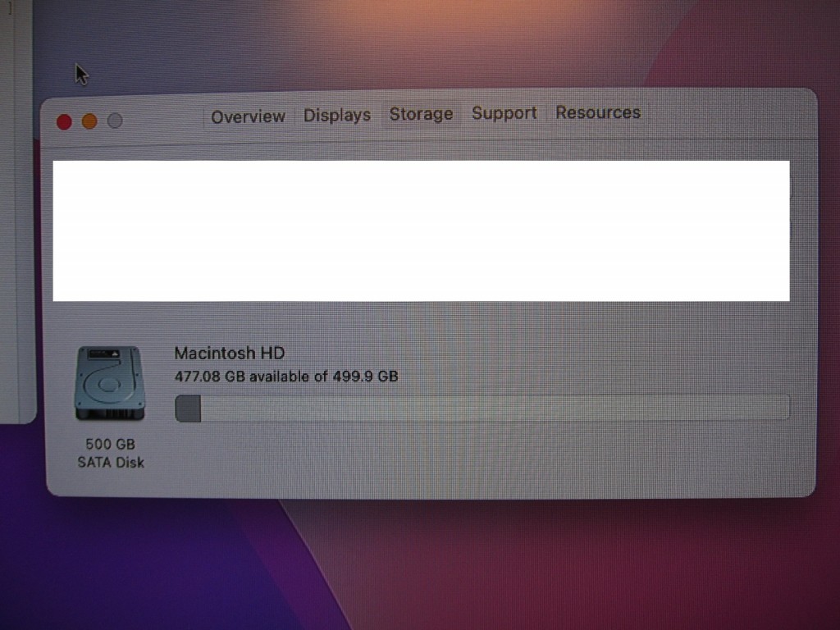Click the storage usage bar

pos(482,408)
